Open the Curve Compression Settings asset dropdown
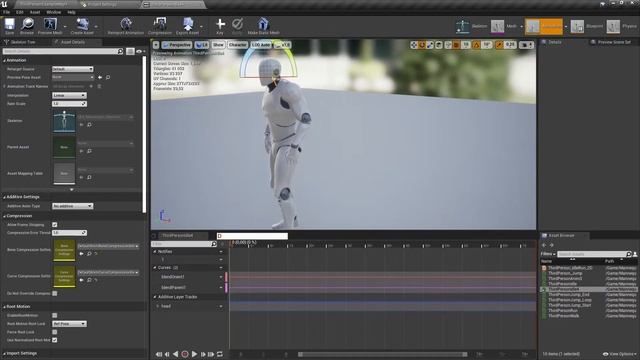 108,272
